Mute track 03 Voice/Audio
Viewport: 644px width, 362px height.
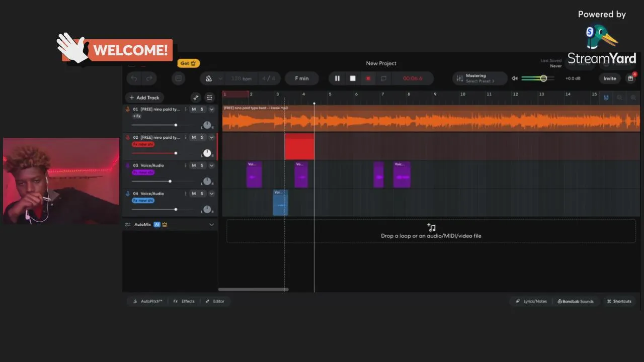click(x=194, y=165)
